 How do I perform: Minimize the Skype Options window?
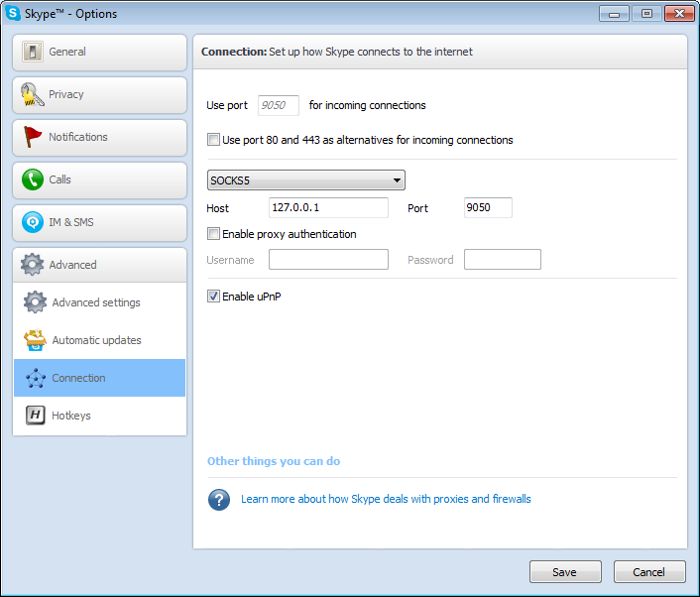pos(614,14)
